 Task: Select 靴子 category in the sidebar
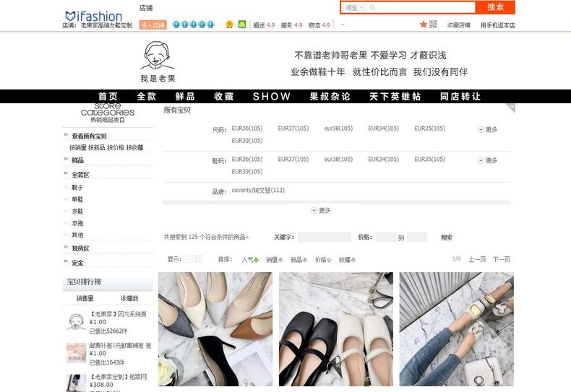(x=77, y=188)
